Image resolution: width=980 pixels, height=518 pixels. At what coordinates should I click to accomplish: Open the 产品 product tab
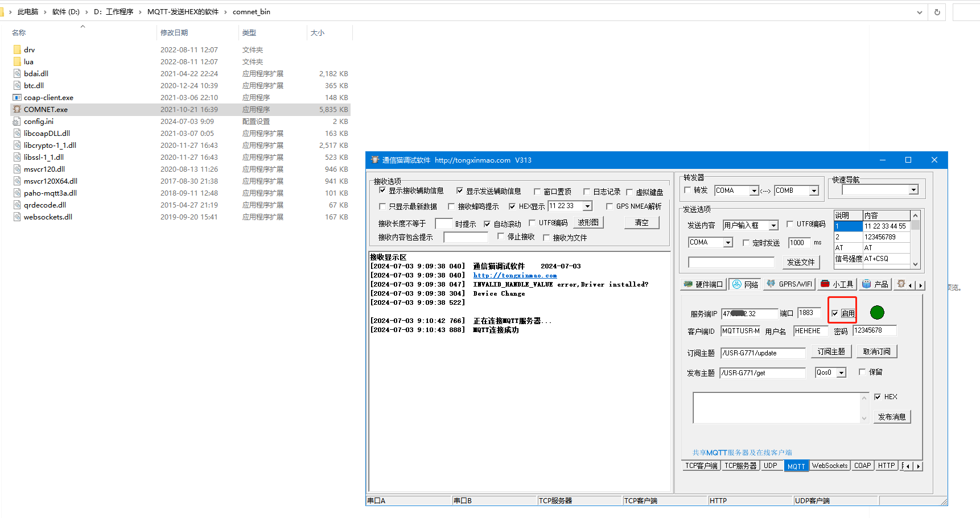pyautogui.click(x=875, y=284)
